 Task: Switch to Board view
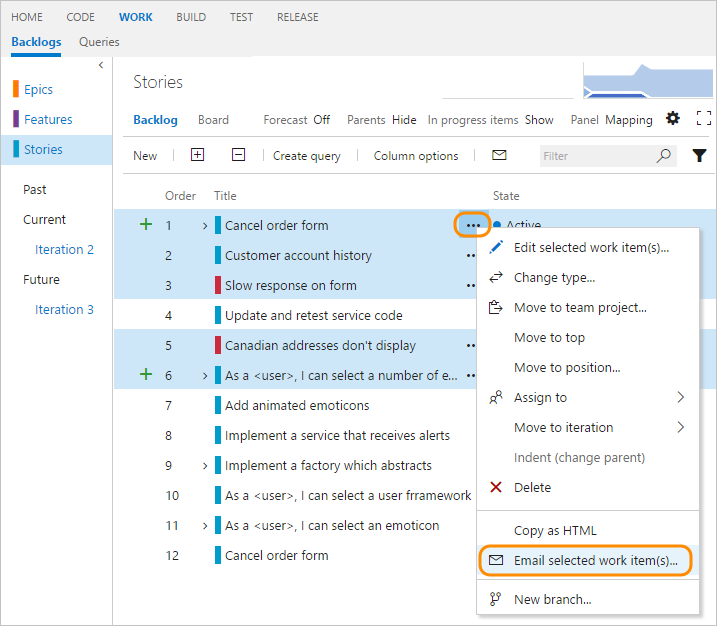(213, 120)
